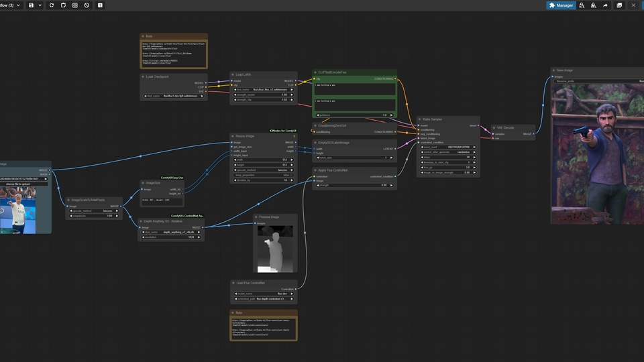Open controlnet_path combo in Load Flux ControlNet
The width and height of the screenshot is (644, 362).
tap(263, 299)
